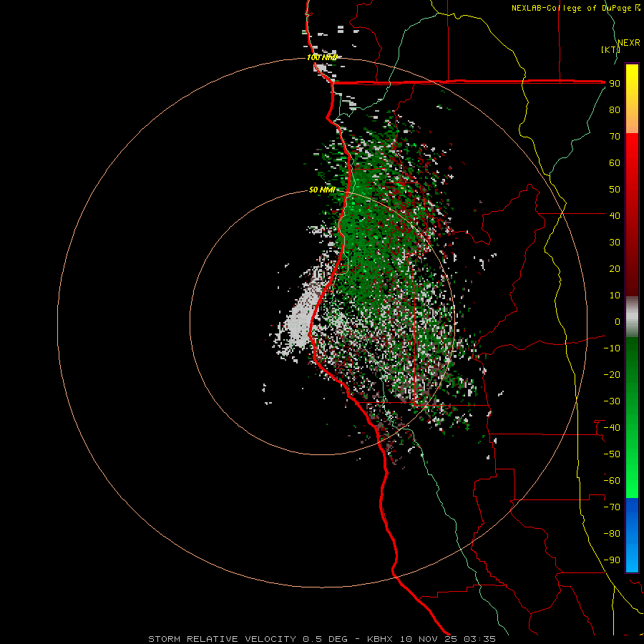The image size is (644, 644).
Task: Click the -90 value on velocity scale
Action: pos(612,560)
